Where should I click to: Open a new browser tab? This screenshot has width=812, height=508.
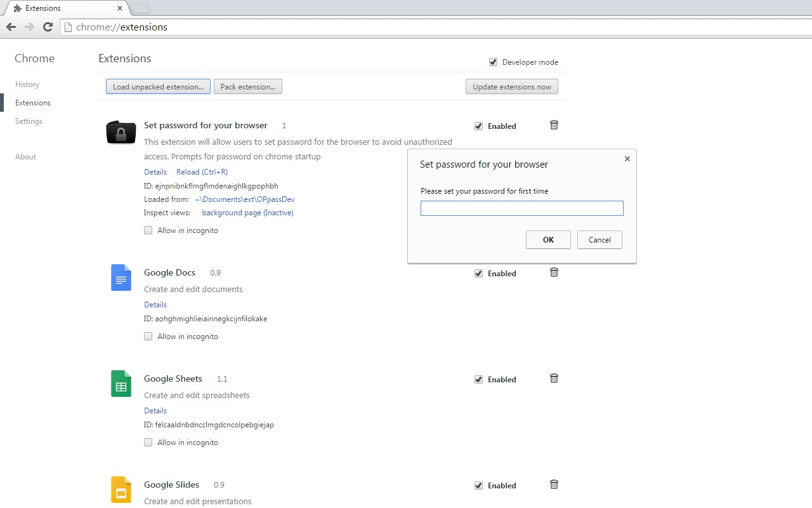[x=141, y=8]
